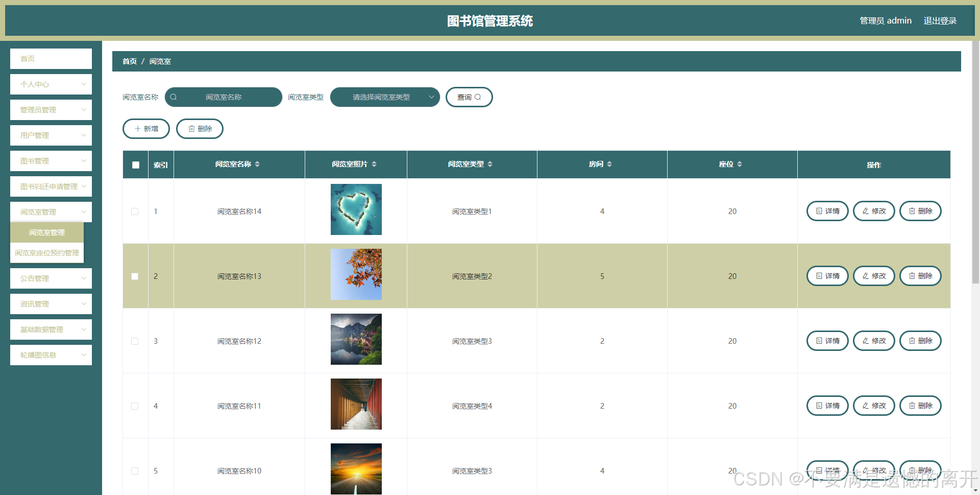Click the sort arrows on the 座位 column
Image resolution: width=980 pixels, height=495 pixels.
tap(740, 164)
